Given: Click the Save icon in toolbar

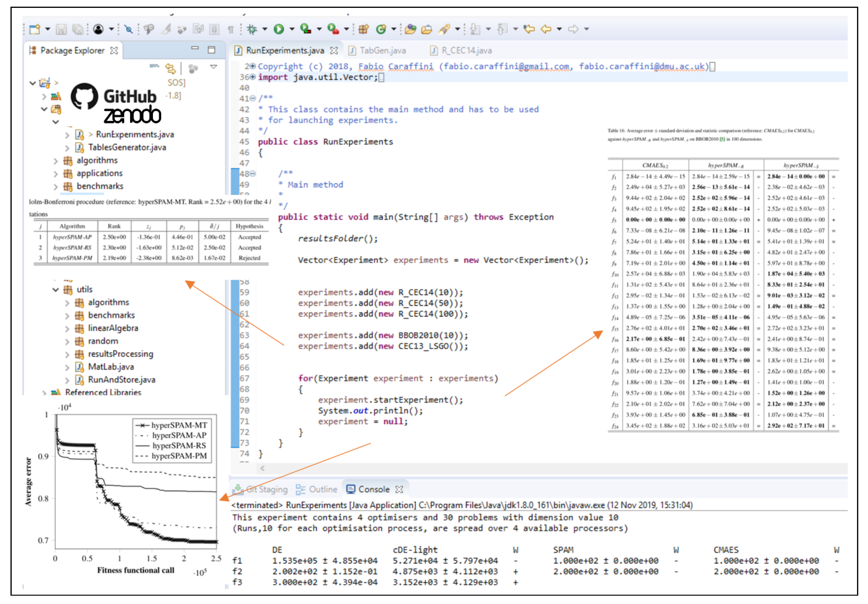Looking at the screenshot, I should coord(61,29).
